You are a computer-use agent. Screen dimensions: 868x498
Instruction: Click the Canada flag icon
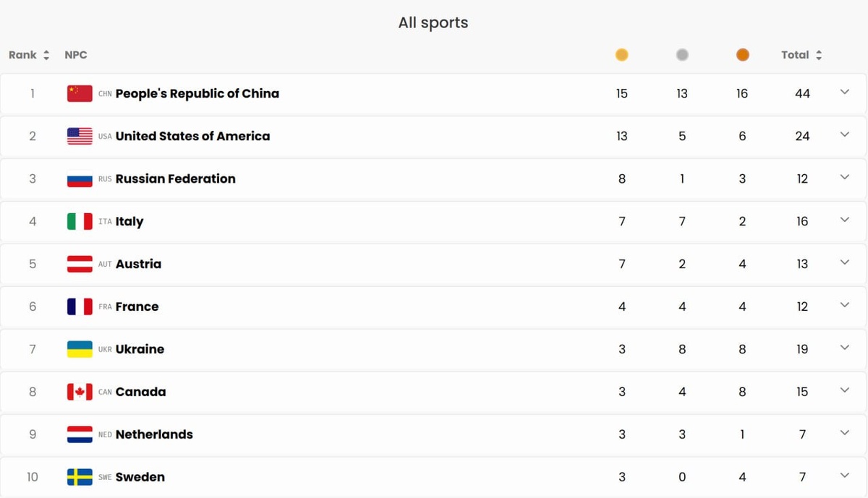point(80,392)
